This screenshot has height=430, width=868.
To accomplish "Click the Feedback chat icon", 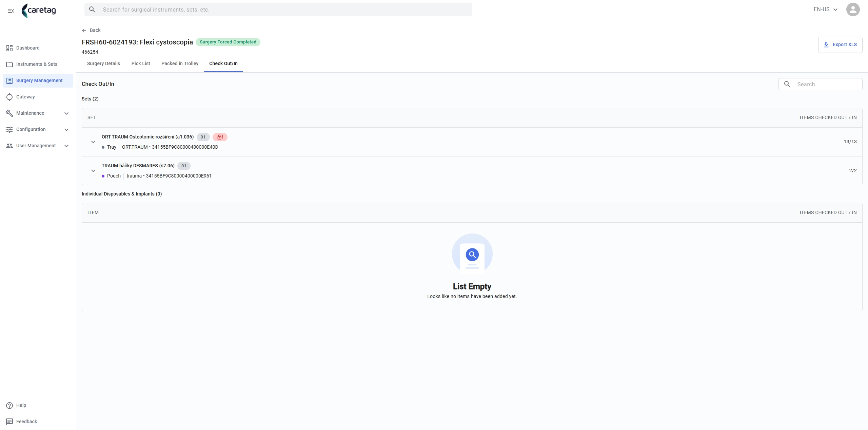I will point(9,422).
